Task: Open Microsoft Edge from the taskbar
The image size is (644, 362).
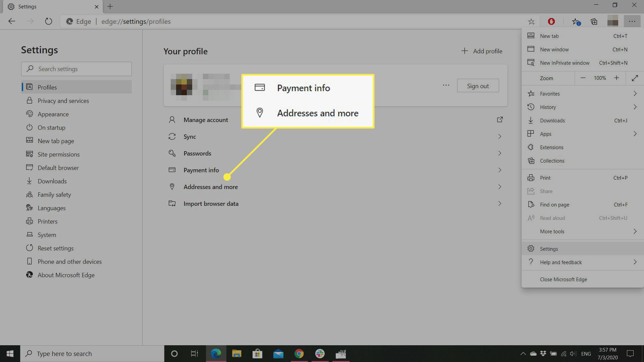Action: (216, 354)
